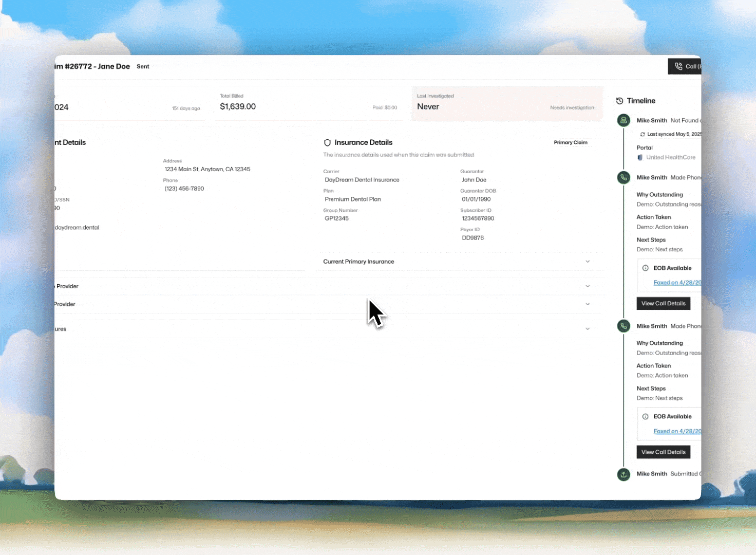
Task: Click the daydream.dental email text
Action: click(77, 228)
